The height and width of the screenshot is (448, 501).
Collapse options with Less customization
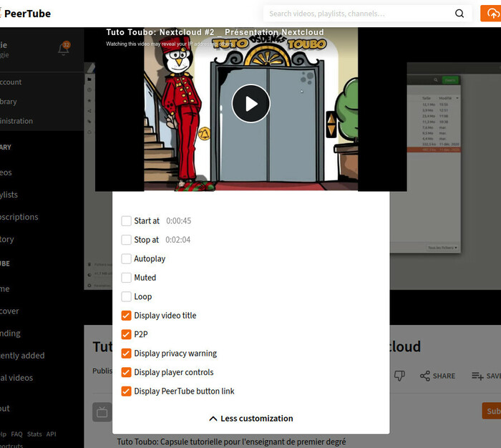[x=250, y=419]
